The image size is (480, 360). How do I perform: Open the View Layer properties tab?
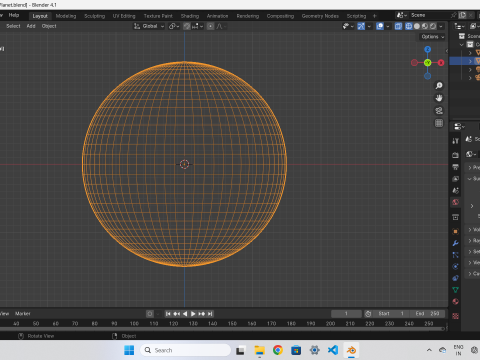(x=455, y=179)
